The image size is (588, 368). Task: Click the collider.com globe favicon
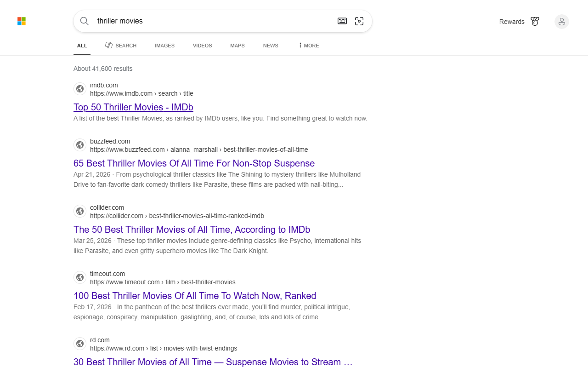tap(80, 211)
